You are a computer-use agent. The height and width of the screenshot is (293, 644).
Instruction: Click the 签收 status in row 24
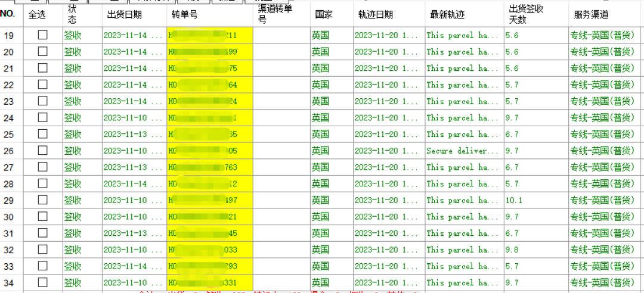(73, 118)
